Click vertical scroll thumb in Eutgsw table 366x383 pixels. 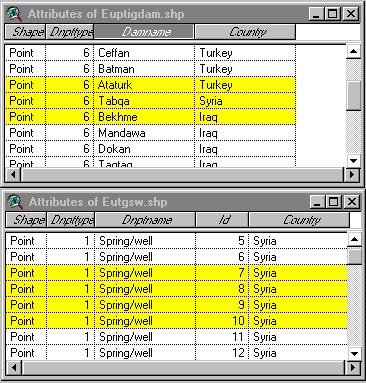point(354,256)
